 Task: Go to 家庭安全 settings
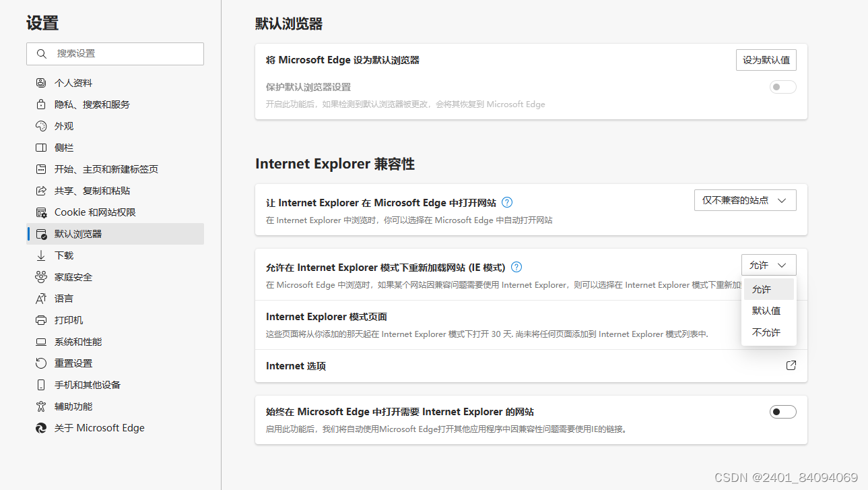point(115,277)
